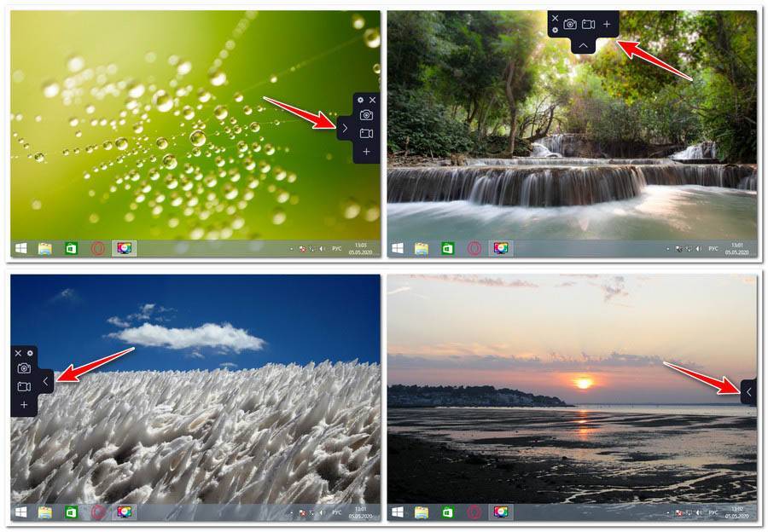The image size is (768, 532).
Task: Collapse widget with left chevron on snow desktop
Action: [45, 381]
